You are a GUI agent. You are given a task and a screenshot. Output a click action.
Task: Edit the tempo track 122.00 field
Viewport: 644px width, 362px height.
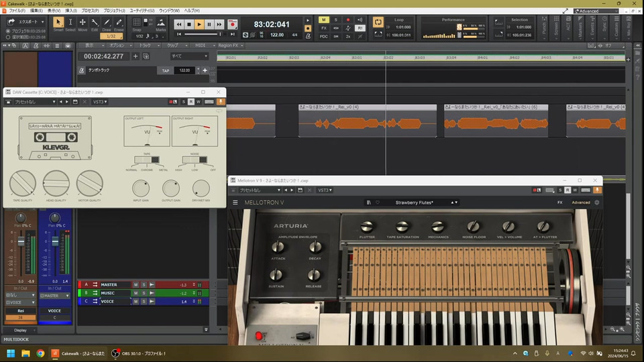point(185,70)
